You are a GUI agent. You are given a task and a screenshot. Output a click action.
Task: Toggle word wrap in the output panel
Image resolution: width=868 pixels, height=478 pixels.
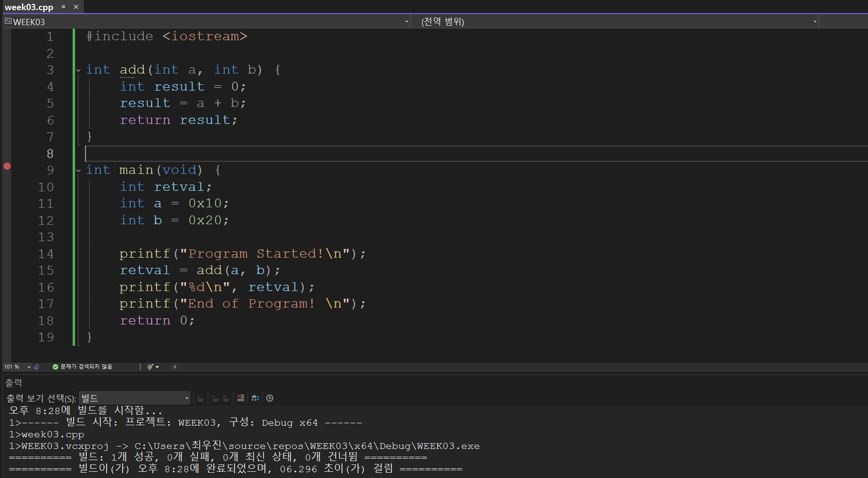point(255,398)
